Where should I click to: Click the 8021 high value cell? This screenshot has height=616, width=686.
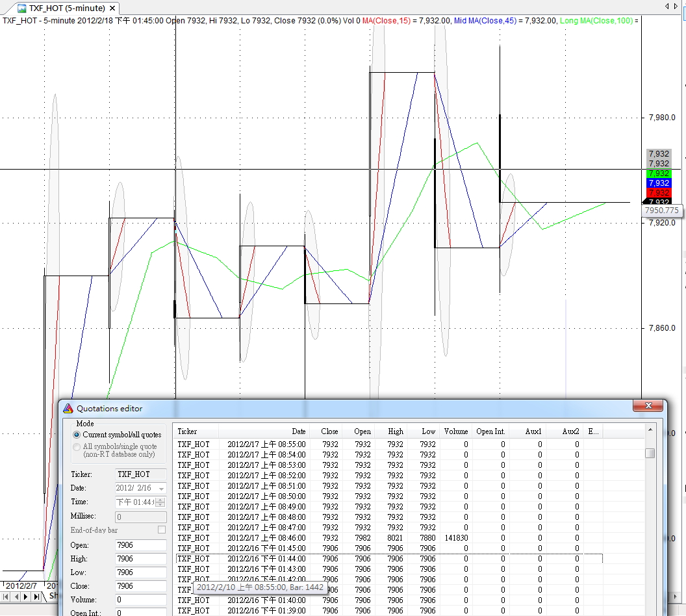pos(395,537)
